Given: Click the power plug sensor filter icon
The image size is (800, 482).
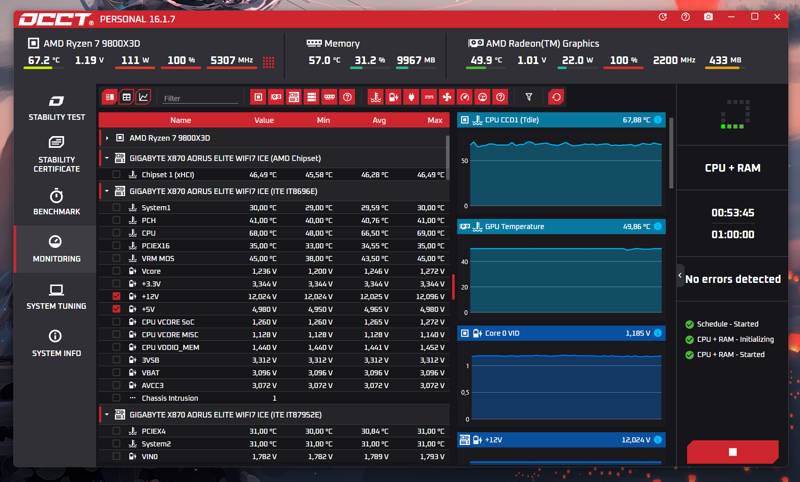Looking at the screenshot, I should pyautogui.click(x=411, y=97).
